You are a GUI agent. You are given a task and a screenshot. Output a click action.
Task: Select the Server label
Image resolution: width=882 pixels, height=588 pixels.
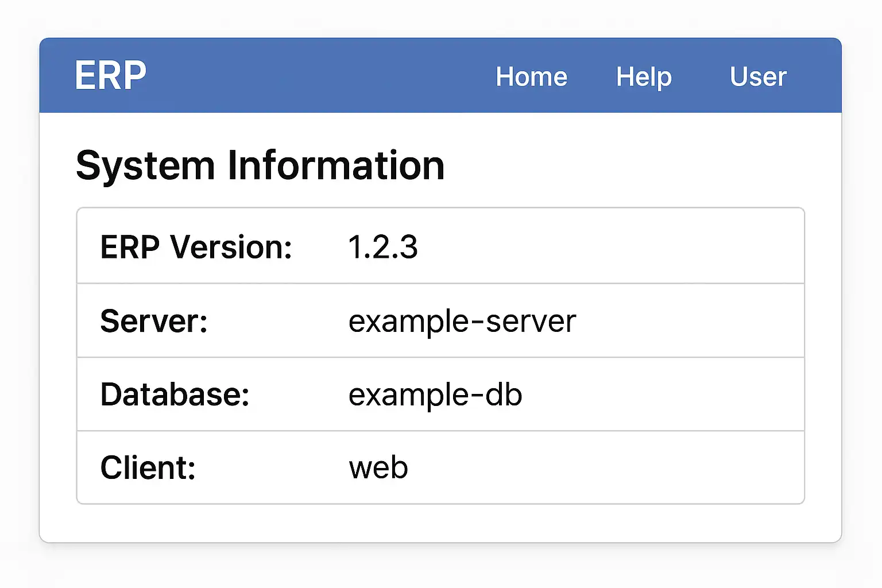click(x=153, y=320)
